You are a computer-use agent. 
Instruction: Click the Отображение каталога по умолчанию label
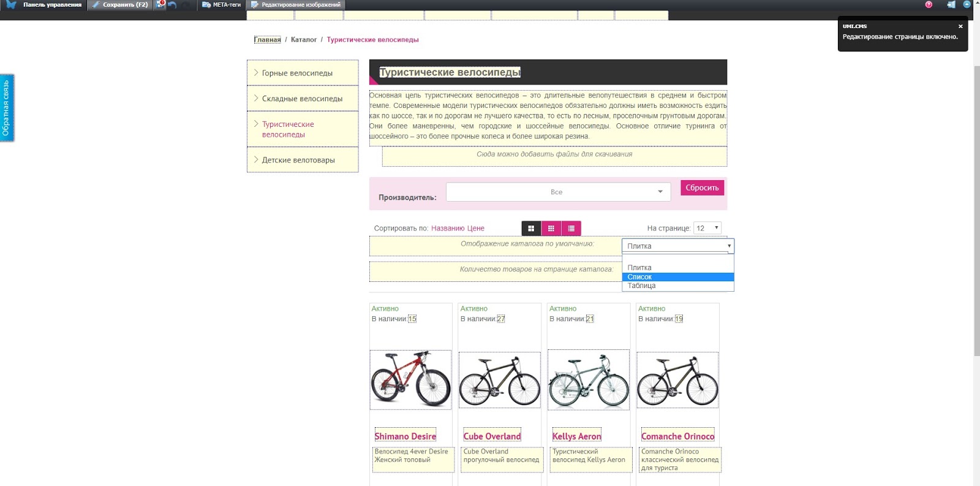(x=527, y=243)
